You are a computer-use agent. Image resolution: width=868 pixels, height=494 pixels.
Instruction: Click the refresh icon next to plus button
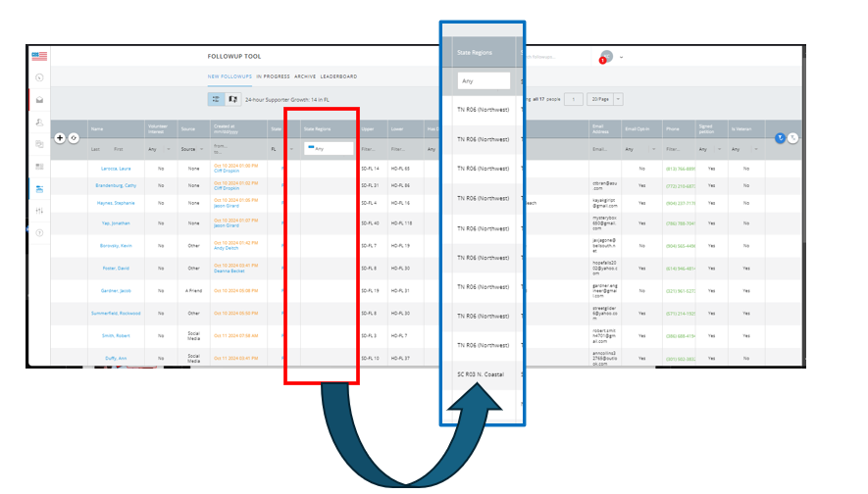[x=74, y=138]
